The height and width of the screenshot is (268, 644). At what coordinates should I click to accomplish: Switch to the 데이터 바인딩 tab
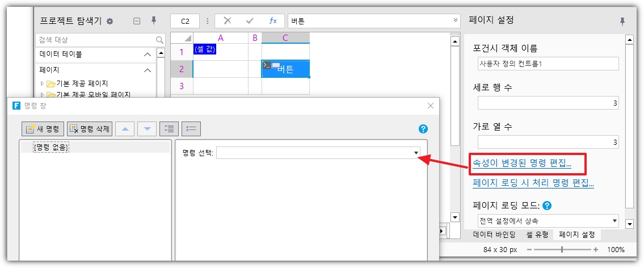click(494, 235)
